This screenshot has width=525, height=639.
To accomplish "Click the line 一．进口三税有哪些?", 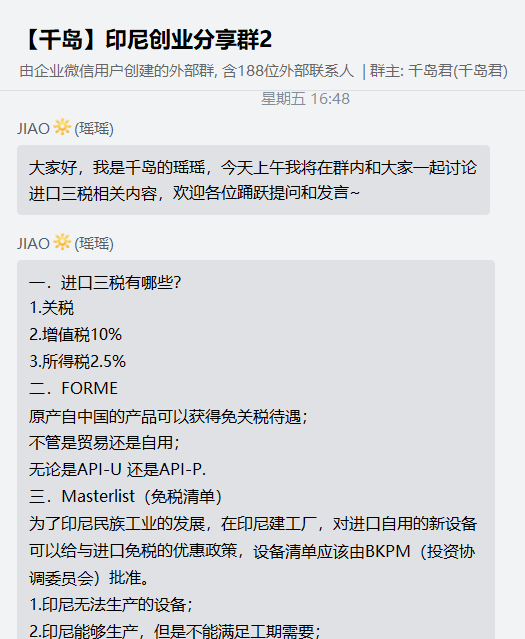I will 105,282.
